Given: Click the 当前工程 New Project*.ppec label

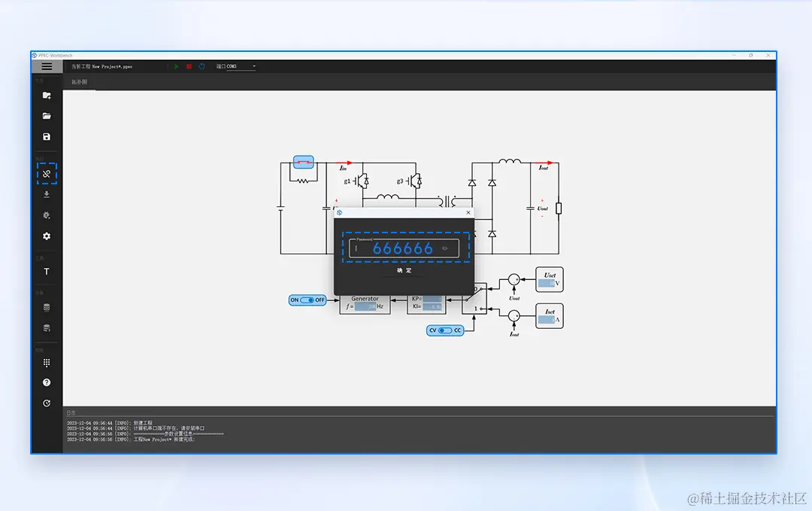Looking at the screenshot, I should 101,66.
